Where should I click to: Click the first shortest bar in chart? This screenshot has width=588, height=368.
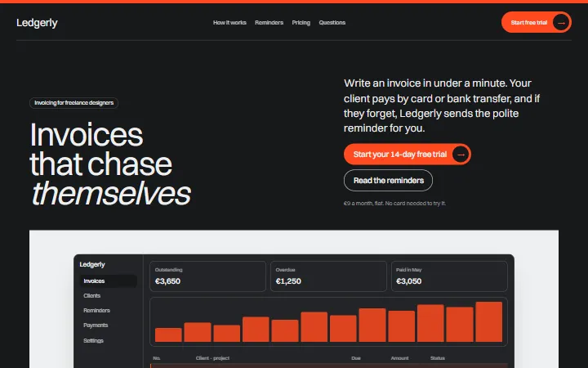[x=168, y=335]
